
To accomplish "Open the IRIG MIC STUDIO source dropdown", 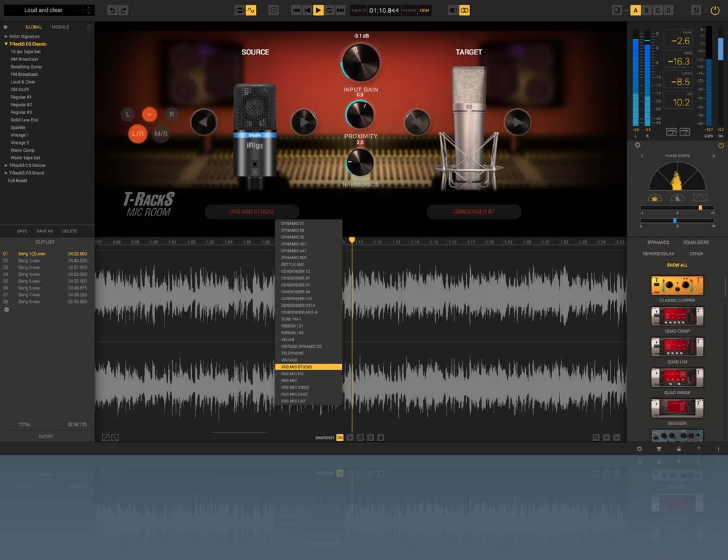I will coord(252,212).
